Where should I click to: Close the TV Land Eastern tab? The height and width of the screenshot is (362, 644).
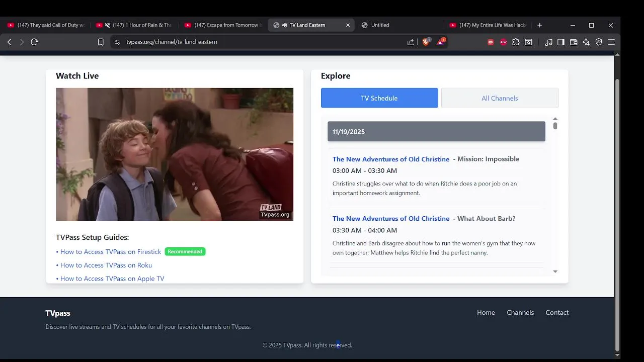348,25
